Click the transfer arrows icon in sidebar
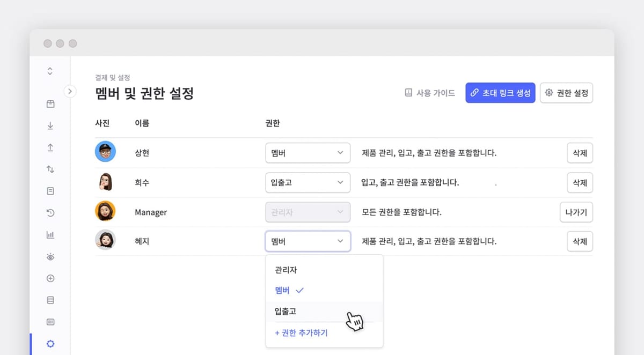This screenshot has width=644, height=355. coord(50,169)
